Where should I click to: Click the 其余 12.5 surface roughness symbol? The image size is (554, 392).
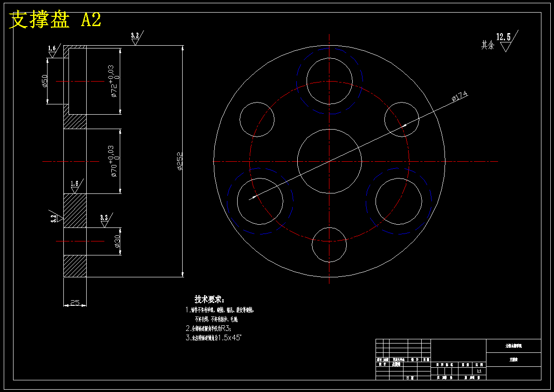500,41
